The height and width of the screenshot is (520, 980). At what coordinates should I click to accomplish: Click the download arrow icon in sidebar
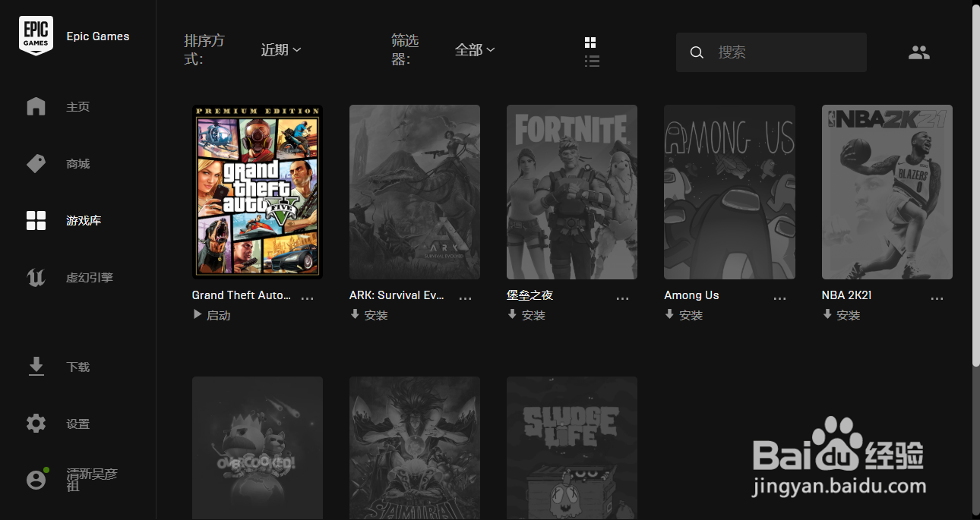(36, 367)
